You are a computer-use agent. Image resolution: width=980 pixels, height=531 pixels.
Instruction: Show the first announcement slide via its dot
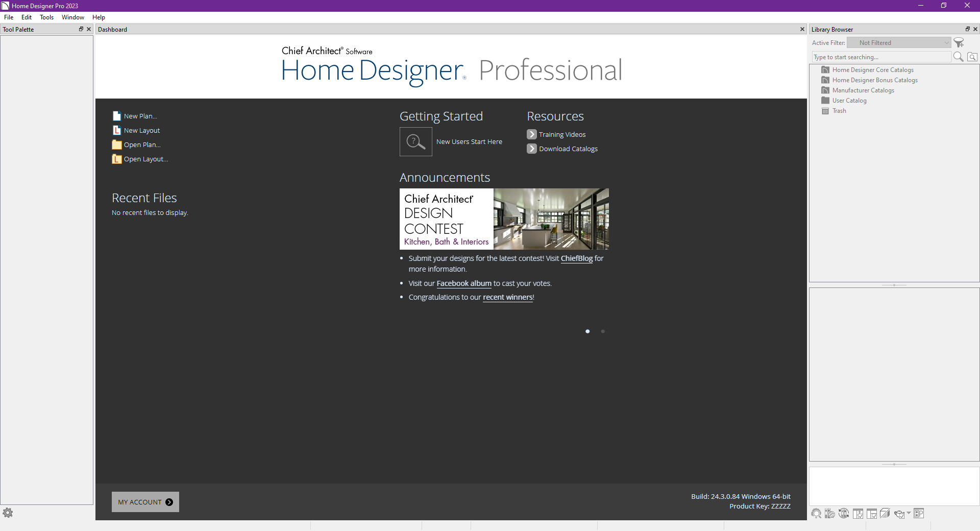(x=587, y=331)
